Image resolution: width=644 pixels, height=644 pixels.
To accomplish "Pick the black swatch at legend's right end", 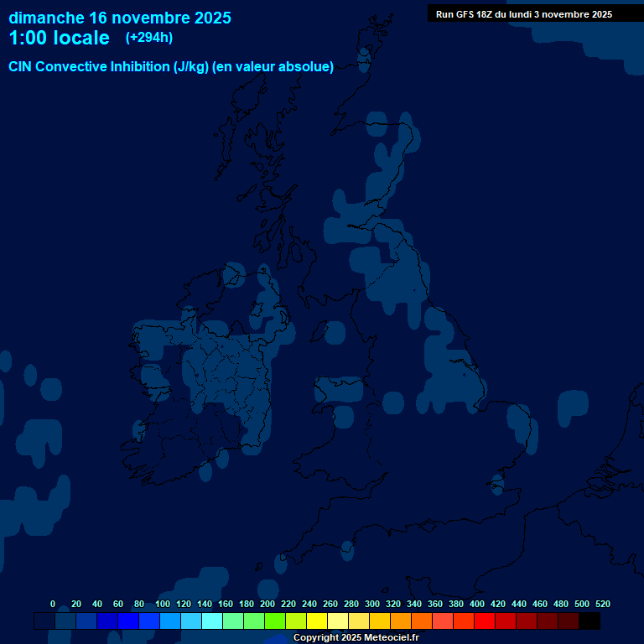I will [589, 621].
